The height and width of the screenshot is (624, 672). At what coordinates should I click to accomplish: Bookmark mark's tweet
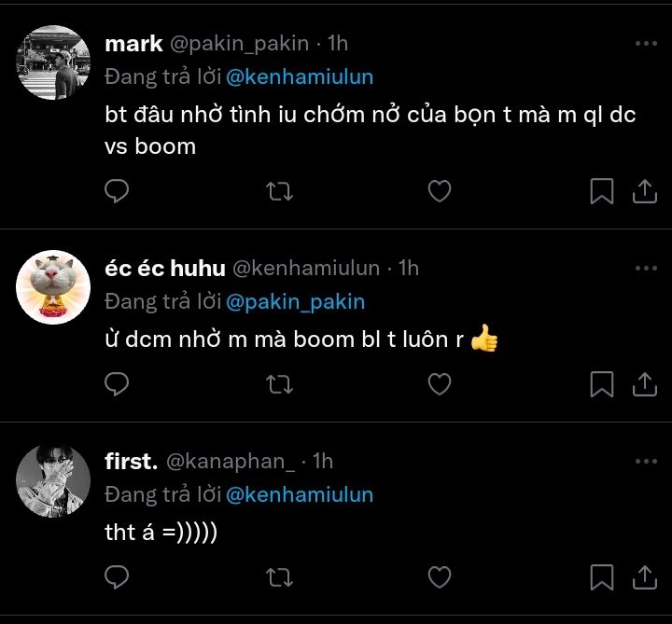point(602,191)
